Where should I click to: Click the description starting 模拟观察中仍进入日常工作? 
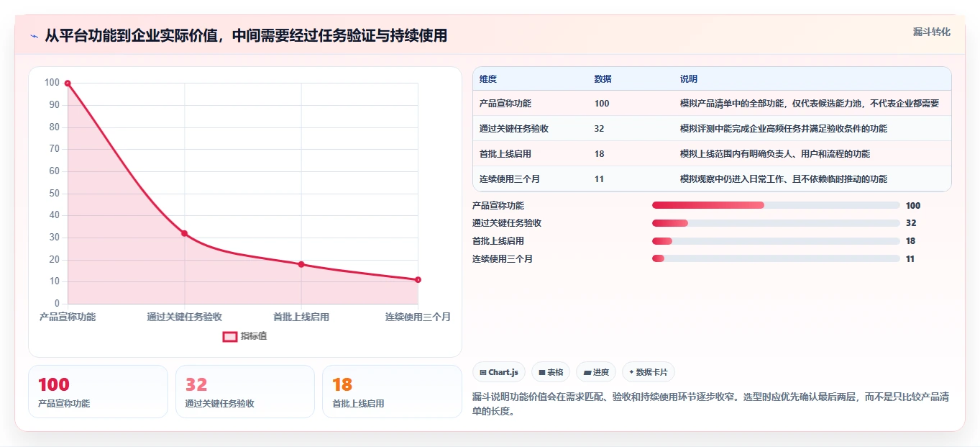pyautogui.click(x=784, y=179)
